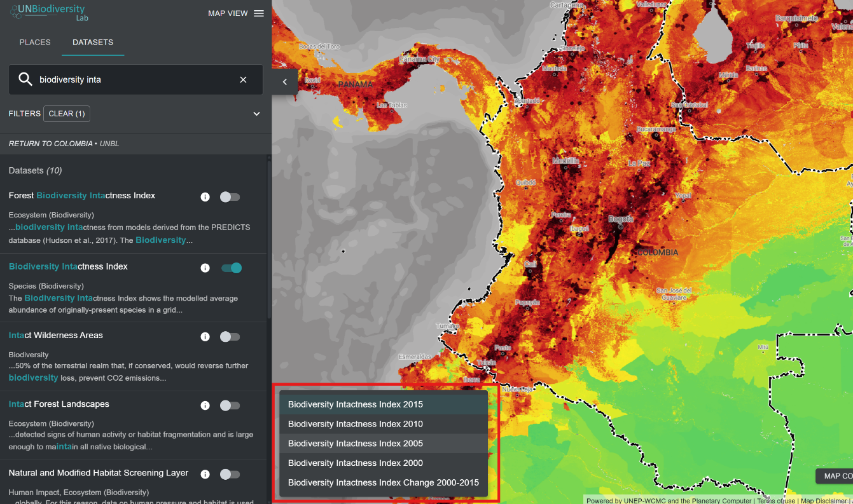Screen dimensions: 853x504
Task: Enable the Intact Forest Landscapes layer
Action: (x=230, y=405)
